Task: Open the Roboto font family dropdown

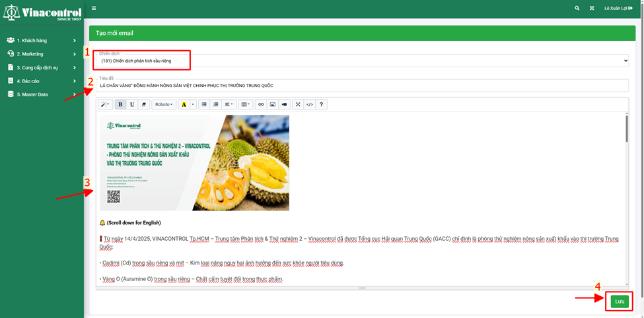Action: click(x=164, y=105)
